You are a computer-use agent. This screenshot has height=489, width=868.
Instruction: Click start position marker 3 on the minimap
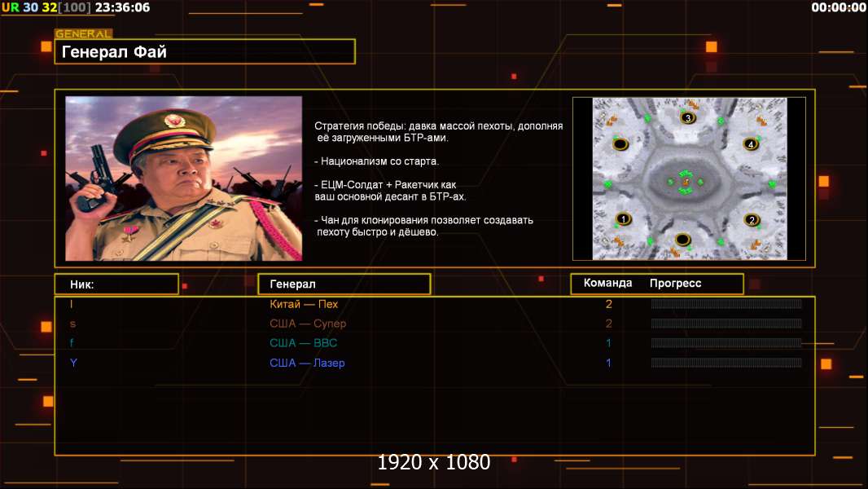(687, 118)
